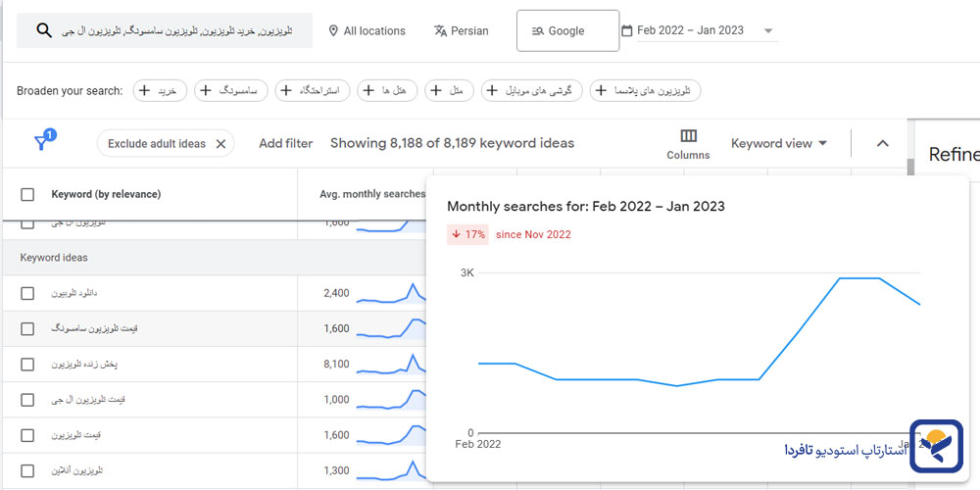Add the هتل ها chip to broaden search

[x=387, y=90]
